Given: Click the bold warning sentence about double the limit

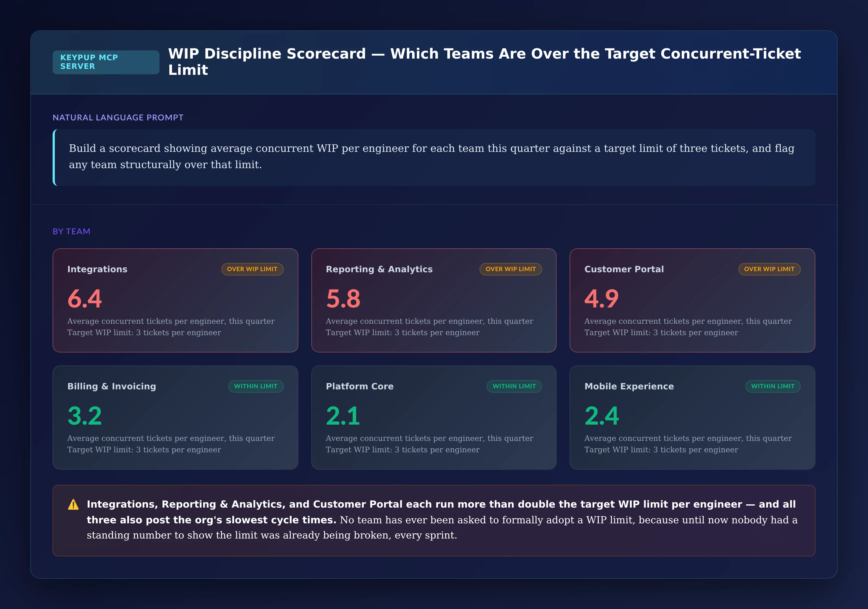Looking at the screenshot, I should click(x=441, y=512).
